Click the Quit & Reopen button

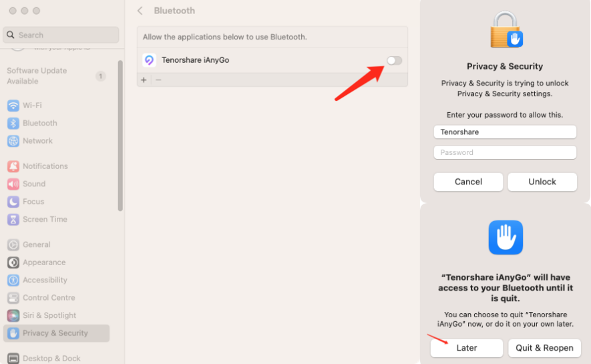click(544, 348)
